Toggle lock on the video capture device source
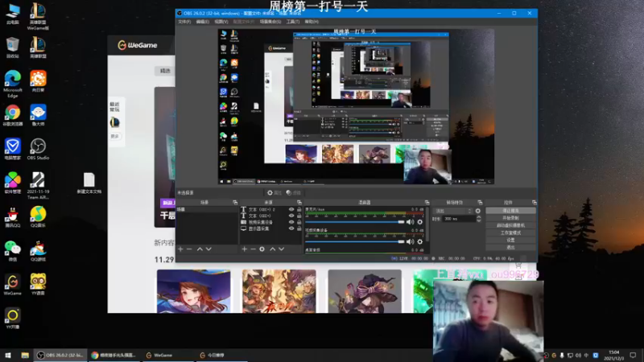 pos(299,222)
